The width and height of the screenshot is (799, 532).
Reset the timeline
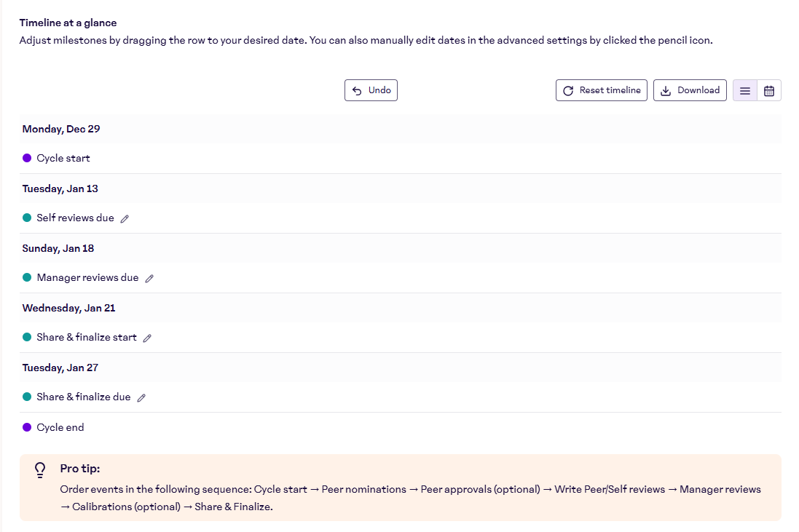(601, 90)
